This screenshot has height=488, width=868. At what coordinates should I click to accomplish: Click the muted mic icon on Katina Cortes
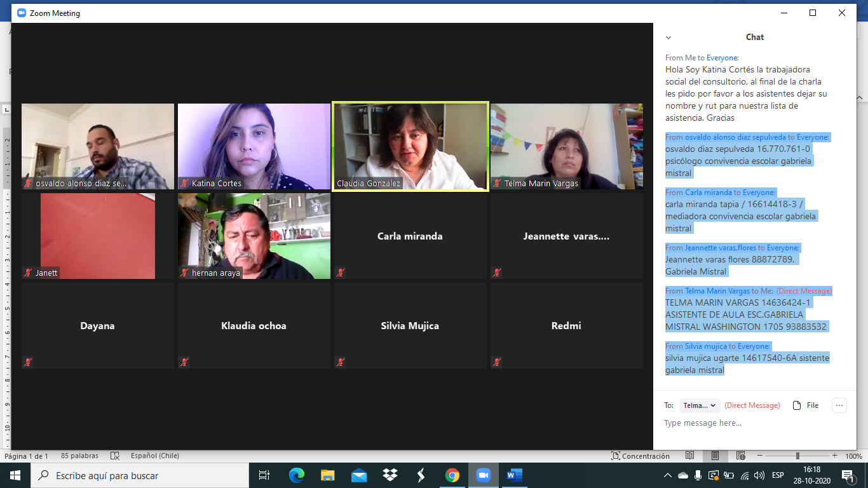click(x=184, y=183)
